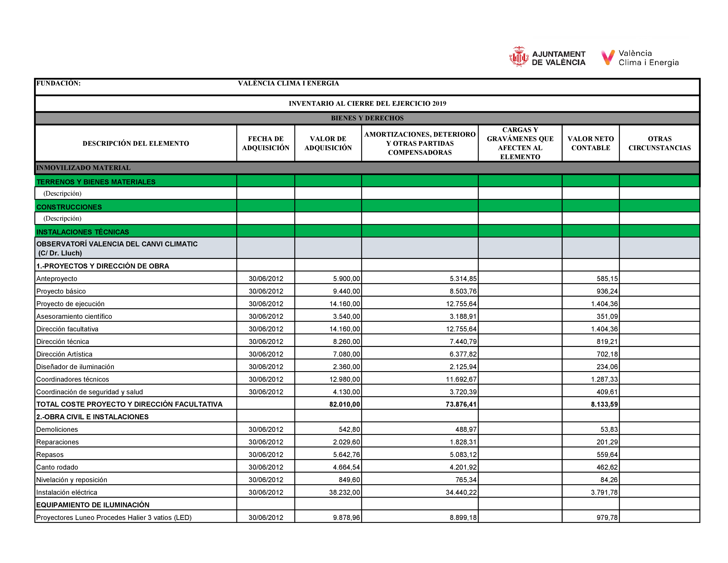Viewport: 728px width, 563px height.
Task: Click the 'INSTALACIONES TÉCNICAS' green row label
Action: 83,232
